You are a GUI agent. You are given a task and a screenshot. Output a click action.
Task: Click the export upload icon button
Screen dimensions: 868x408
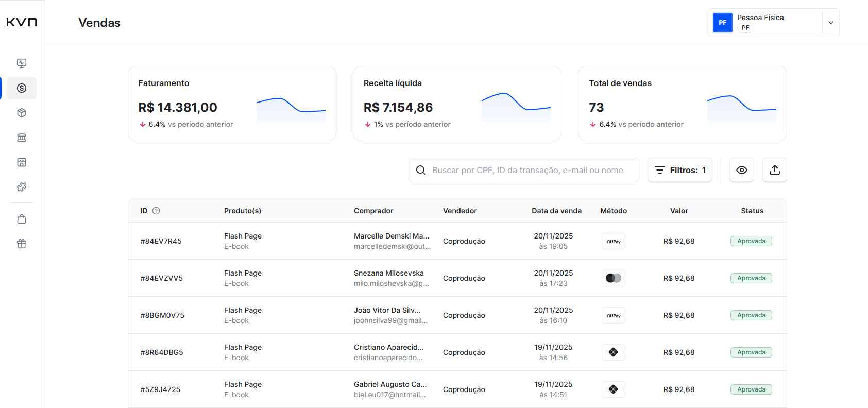pyautogui.click(x=775, y=170)
